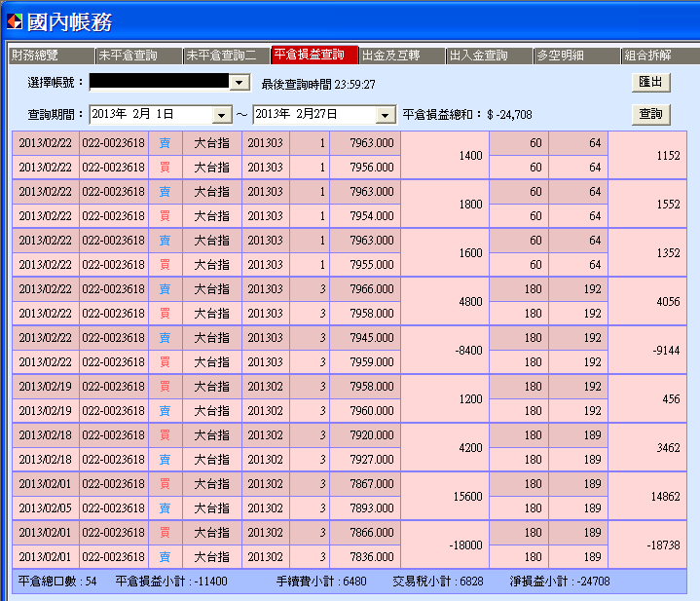Viewport: 700px width, 601px height.
Task: Open the 組合拆解 tab
Action: click(x=661, y=56)
